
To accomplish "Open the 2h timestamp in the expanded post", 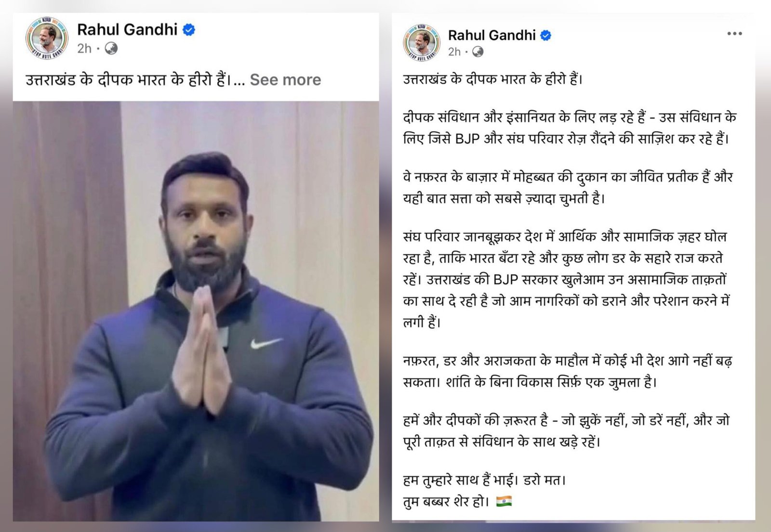I will point(454,52).
